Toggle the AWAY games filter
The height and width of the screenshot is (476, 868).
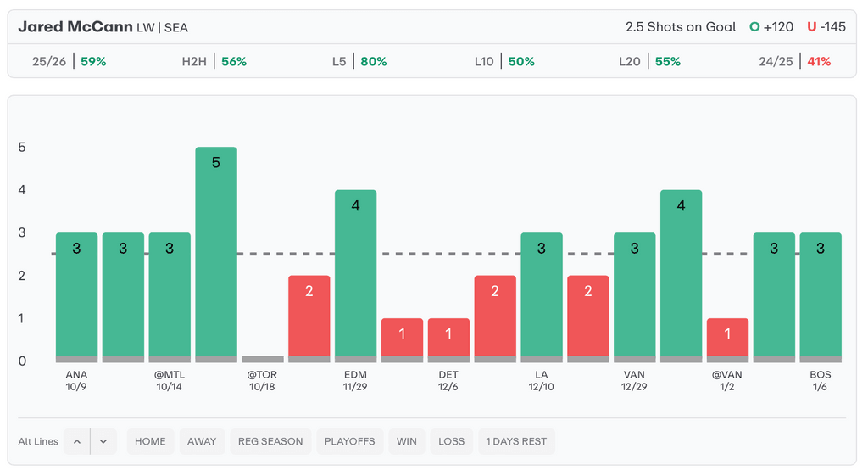(202, 441)
